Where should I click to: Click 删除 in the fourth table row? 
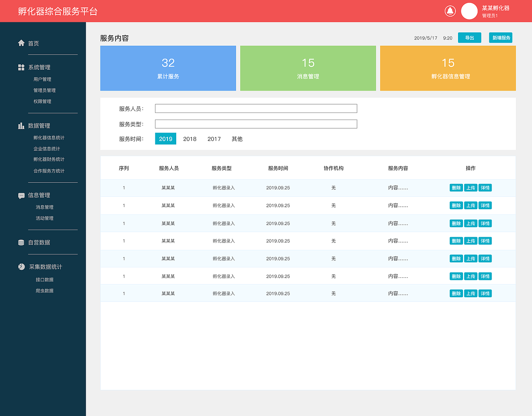[x=456, y=241]
